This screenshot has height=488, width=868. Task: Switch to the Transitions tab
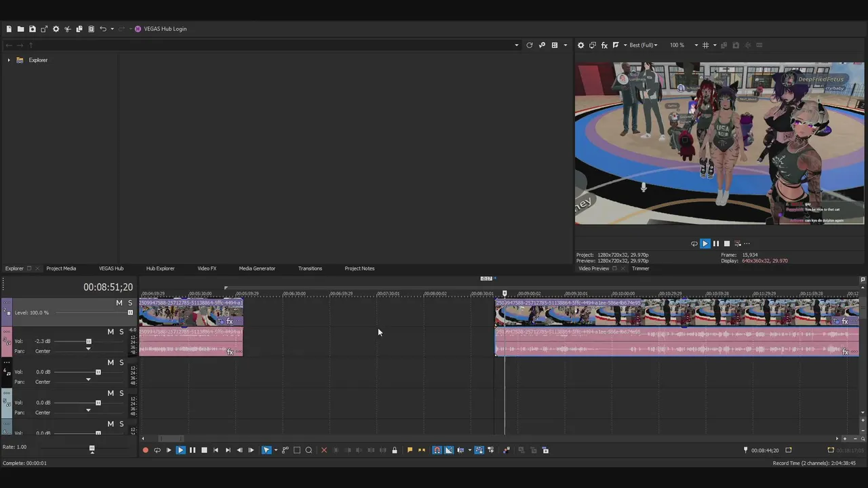[310, 268]
